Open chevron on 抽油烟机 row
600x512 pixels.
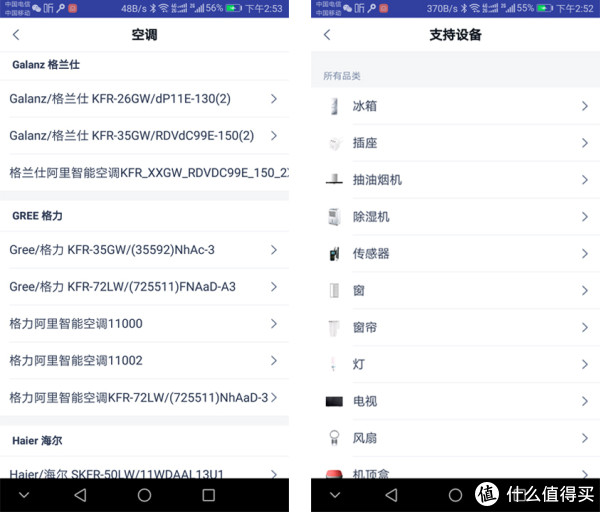pos(585,180)
